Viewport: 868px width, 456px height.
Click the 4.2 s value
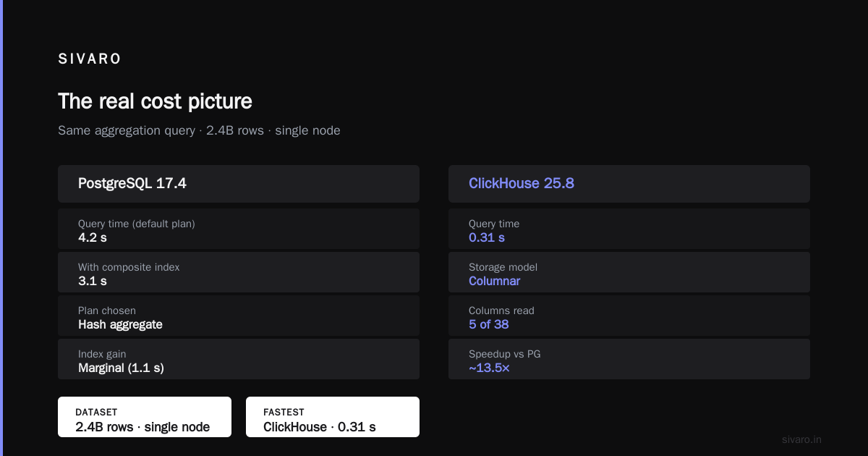point(93,237)
